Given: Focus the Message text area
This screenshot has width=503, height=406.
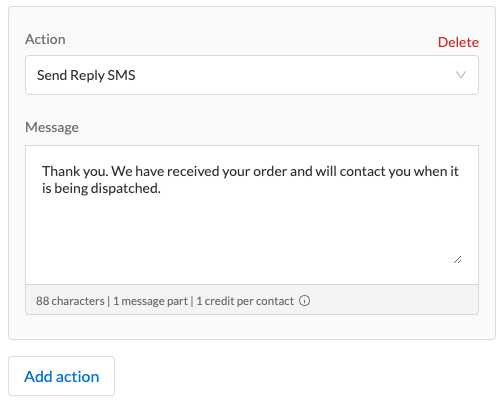Looking at the screenshot, I should click(252, 215).
